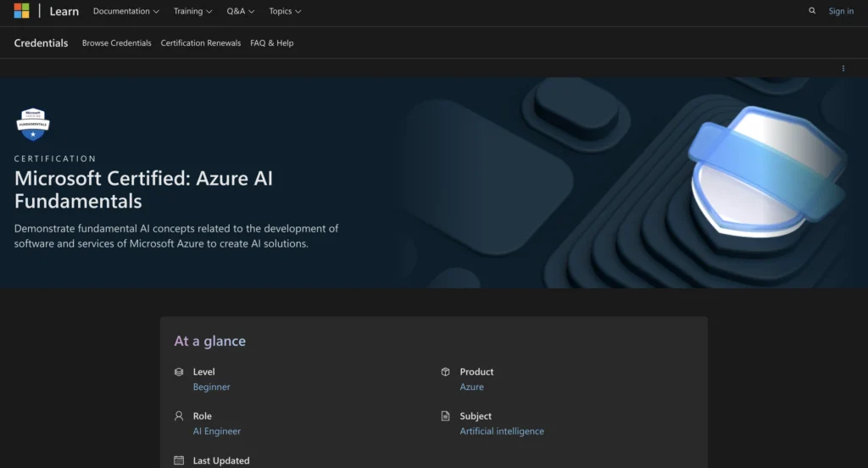This screenshot has height=468, width=868.
Task: Click the 'At a glance' heading
Action: (210, 341)
